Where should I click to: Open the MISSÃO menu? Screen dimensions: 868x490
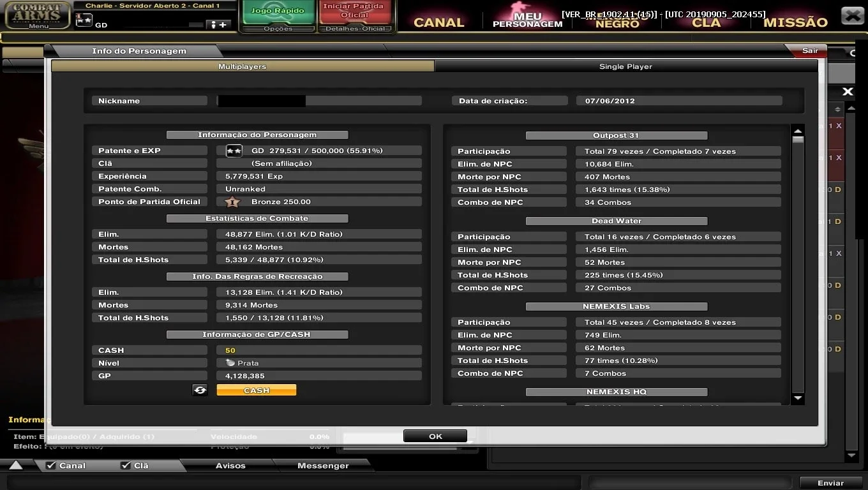795,22
